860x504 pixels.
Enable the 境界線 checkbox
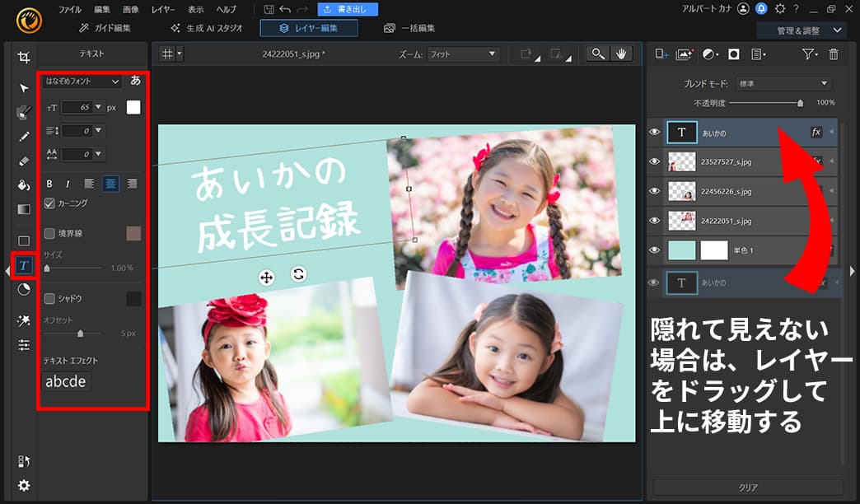[x=49, y=233]
